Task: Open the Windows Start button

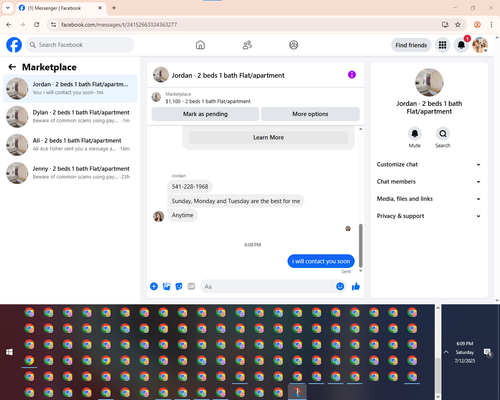Action: [x=9, y=352]
